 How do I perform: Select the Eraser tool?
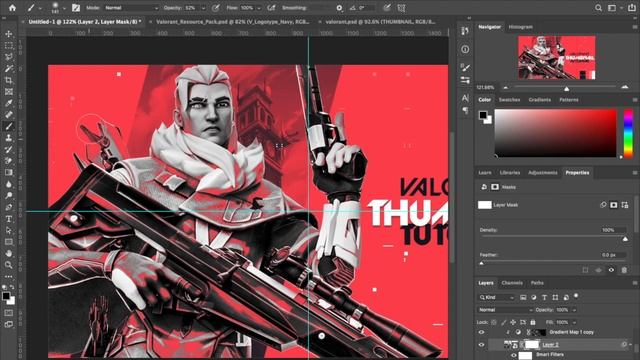pos(9,161)
